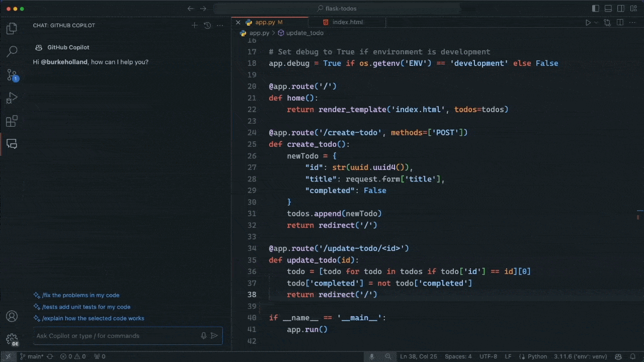Open Copilot status icon in status bar
This screenshot has height=362, width=644.
(x=618, y=356)
